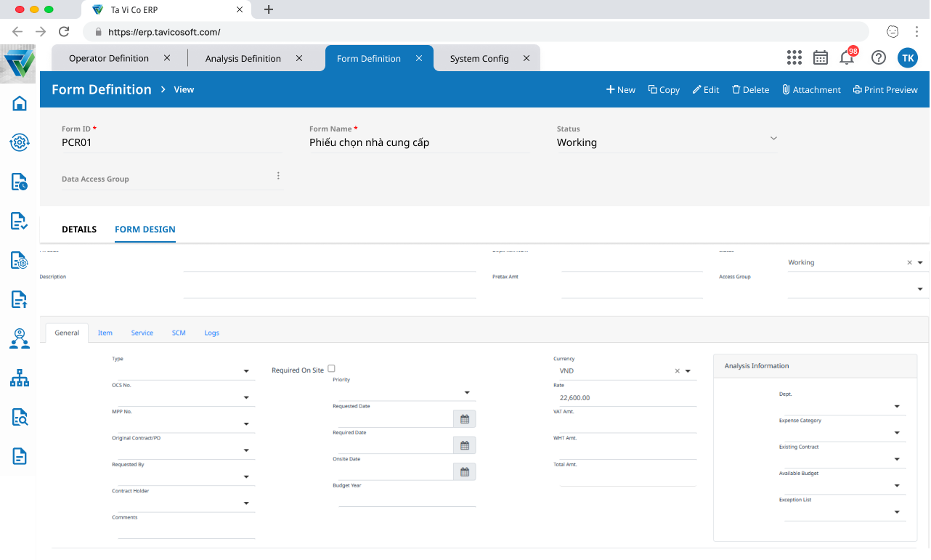931x560 pixels.
Task: Open the document-with-checkmark sidebar icon
Action: (x=20, y=221)
